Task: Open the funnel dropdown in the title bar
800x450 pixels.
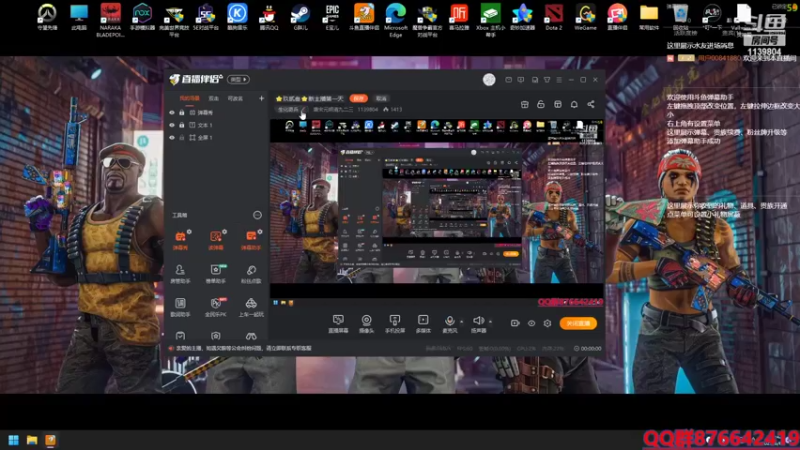Action: (x=547, y=80)
